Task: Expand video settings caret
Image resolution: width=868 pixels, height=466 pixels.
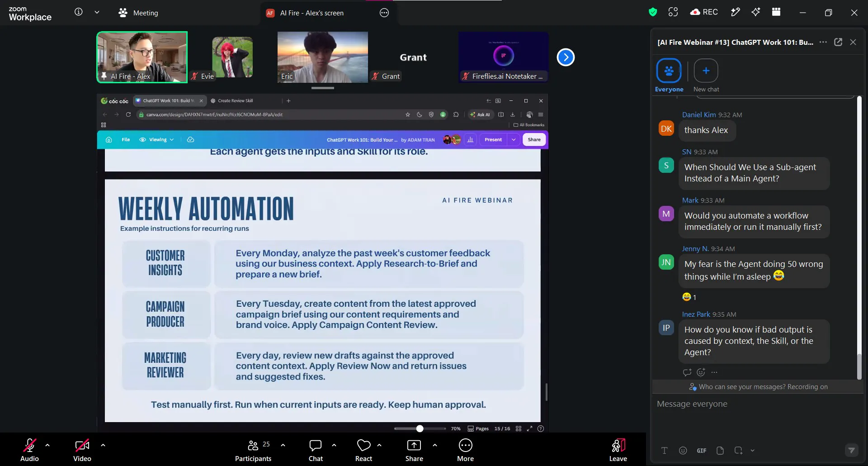Action: click(x=103, y=445)
